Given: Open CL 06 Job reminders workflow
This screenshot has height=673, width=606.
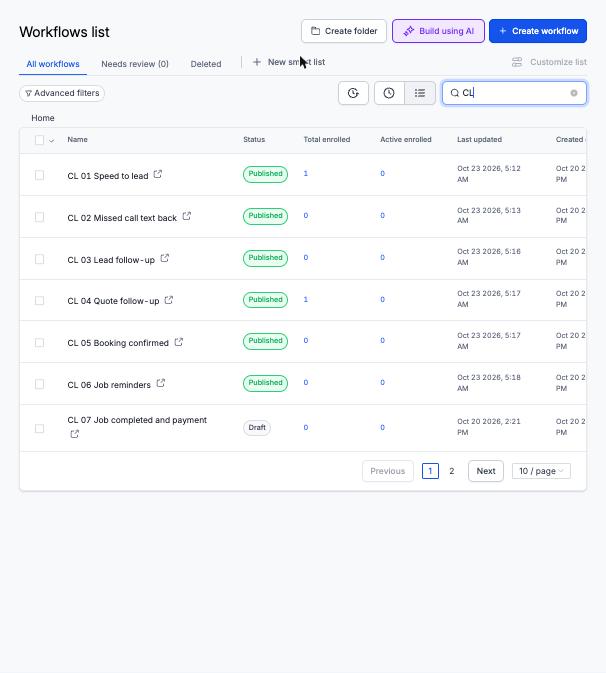Looking at the screenshot, I should click(x=109, y=385).
